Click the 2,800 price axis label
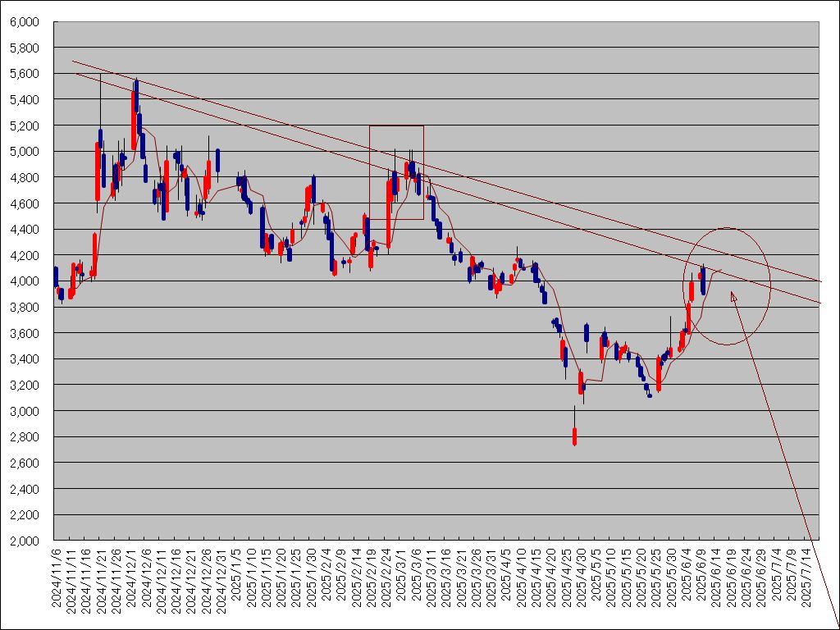The width and height of the screenshot is (840, 630). pyautogui.click(x=25, y=436)
